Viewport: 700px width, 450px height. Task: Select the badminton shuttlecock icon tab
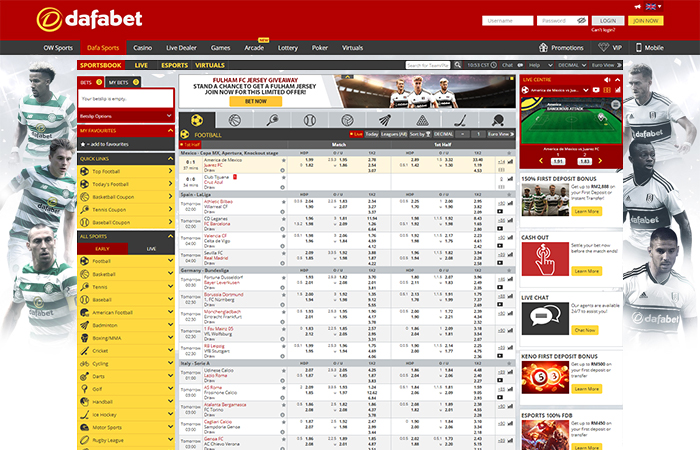[x=385, y=120]
